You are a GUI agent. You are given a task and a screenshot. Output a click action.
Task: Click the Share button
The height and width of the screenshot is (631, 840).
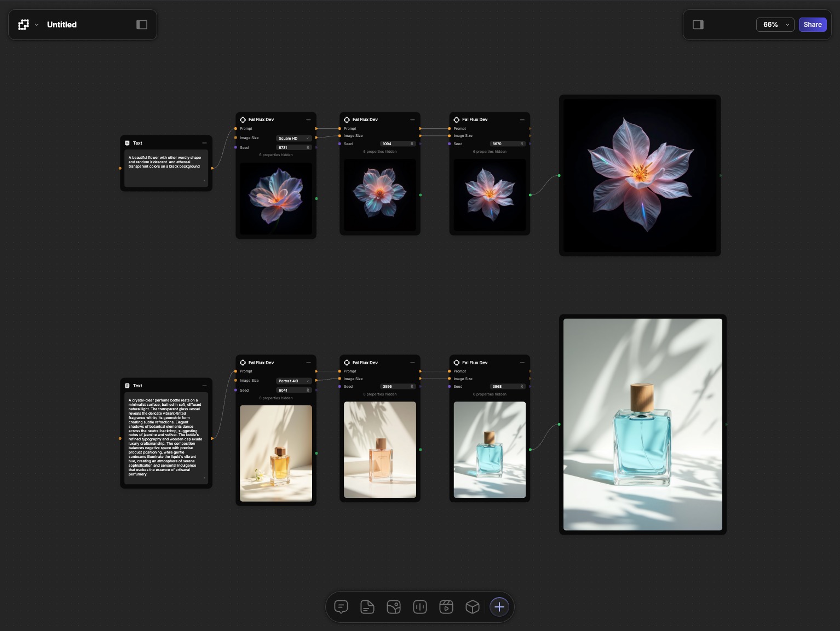(812, 25)
